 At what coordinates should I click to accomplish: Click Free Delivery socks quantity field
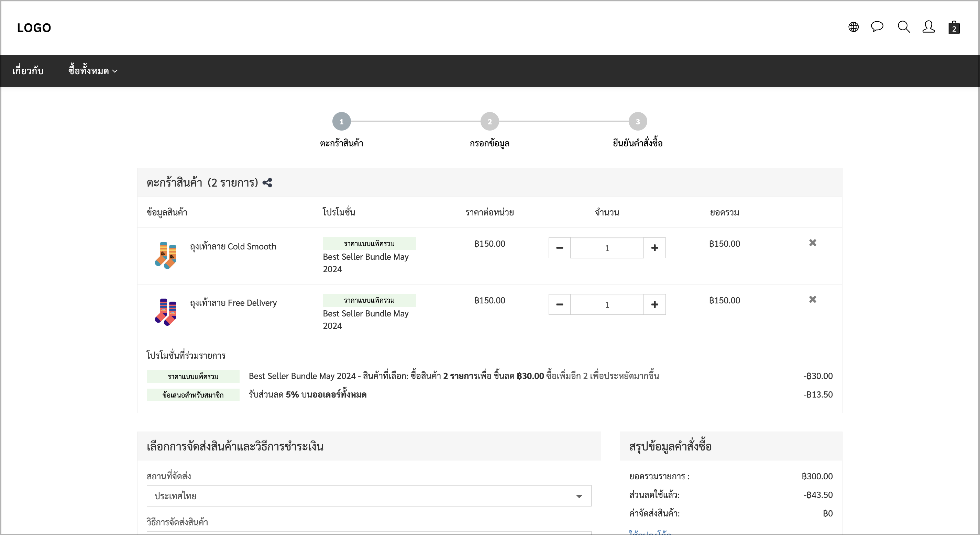[607, 304]
